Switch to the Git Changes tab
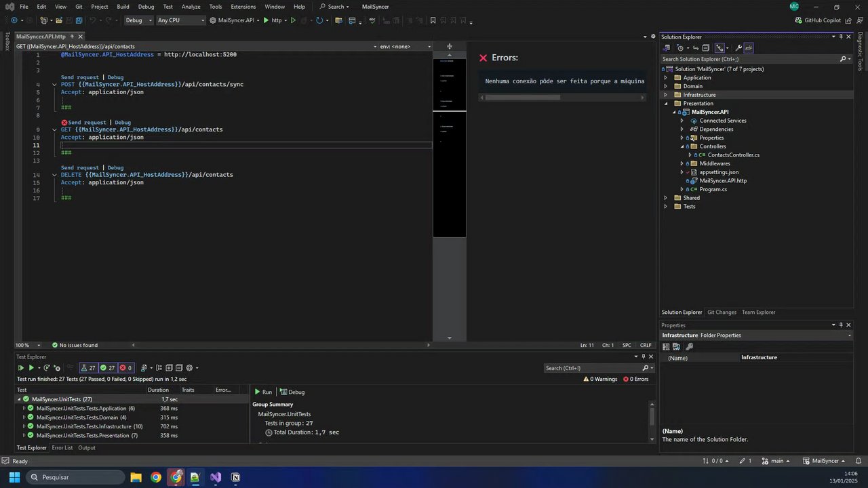Image resolution: width=868 pixels, height=488 pixels. click(x=722, y=312)
